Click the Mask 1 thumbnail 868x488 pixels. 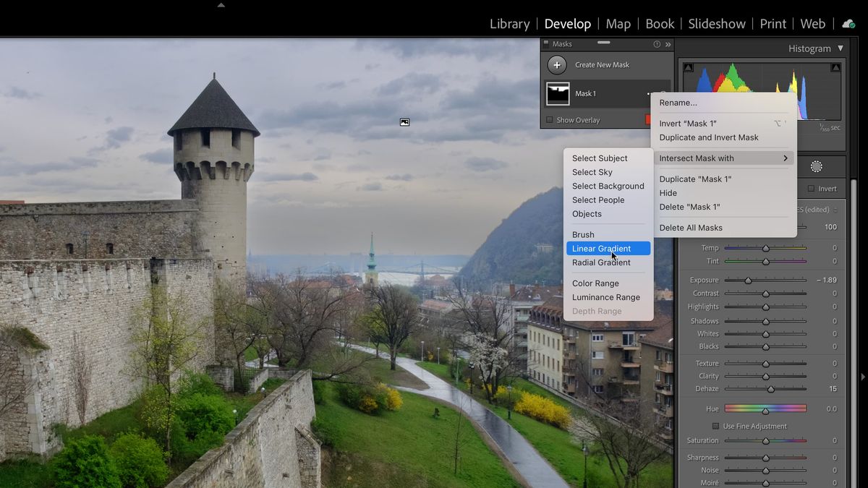[x=558, y=93]
